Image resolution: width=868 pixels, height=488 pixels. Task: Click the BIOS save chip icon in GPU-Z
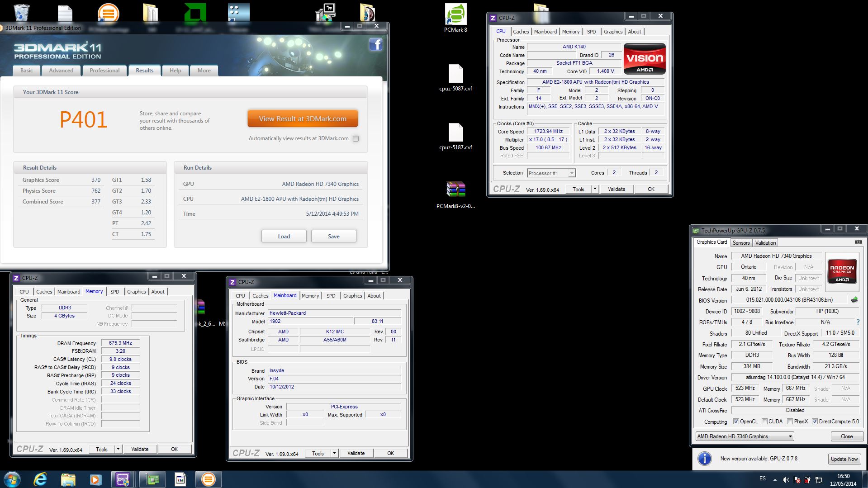(x=854, y=299)
